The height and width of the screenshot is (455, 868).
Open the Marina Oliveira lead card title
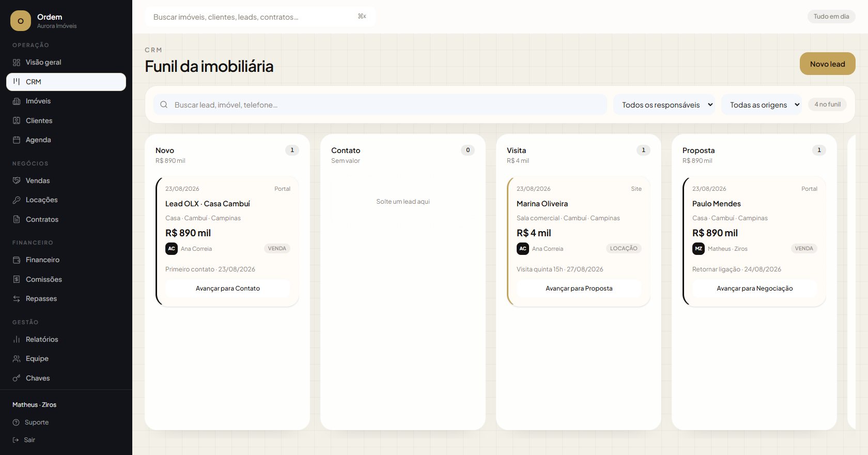[x=542, y=204]
